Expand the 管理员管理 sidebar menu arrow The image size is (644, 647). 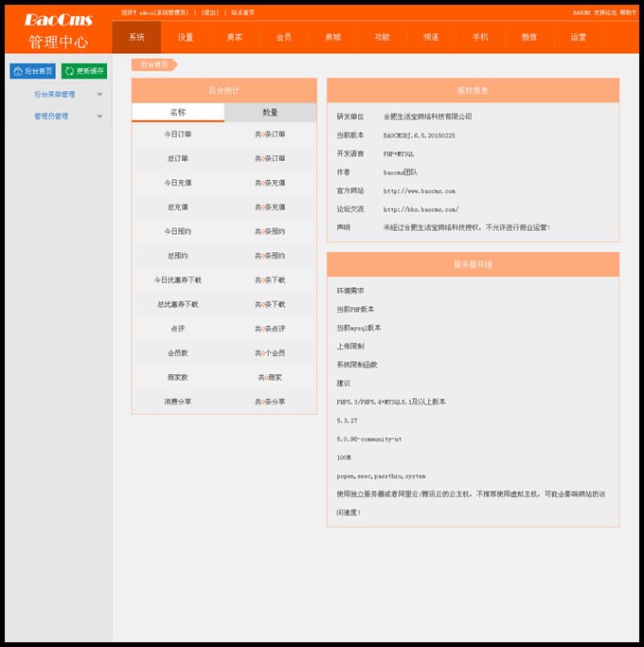point(99,117)
